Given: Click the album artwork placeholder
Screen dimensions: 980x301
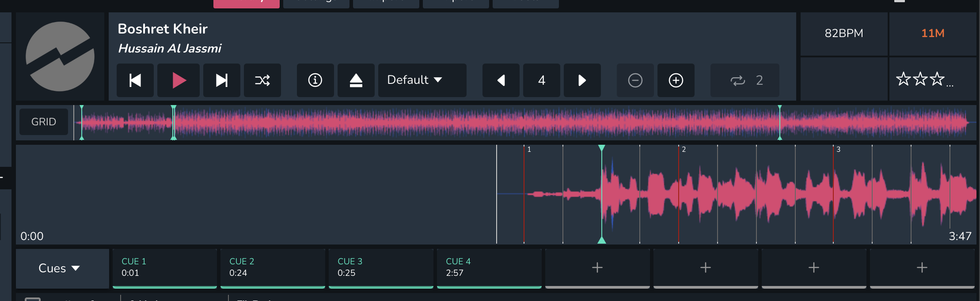Looking at the screenshot, I should (60, 56).
